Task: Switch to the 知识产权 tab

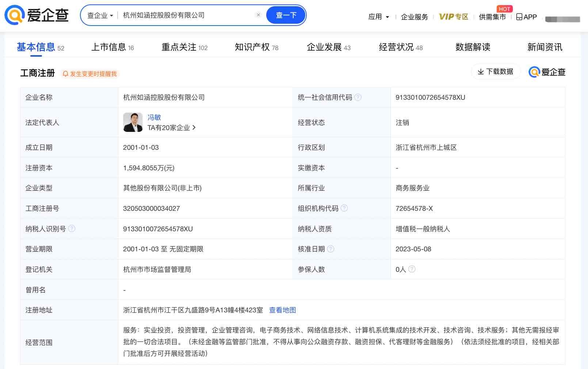Action: (x=256, y=47)
